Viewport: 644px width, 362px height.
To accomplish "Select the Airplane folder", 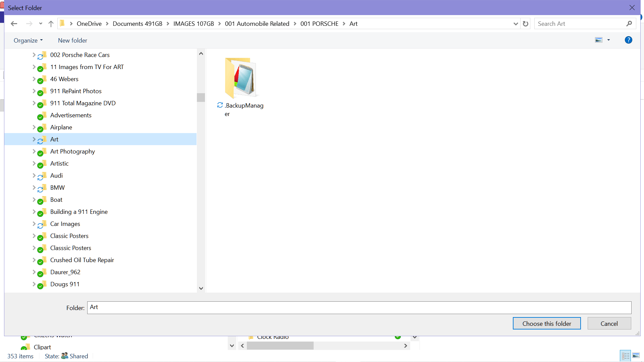I will 61,127.
